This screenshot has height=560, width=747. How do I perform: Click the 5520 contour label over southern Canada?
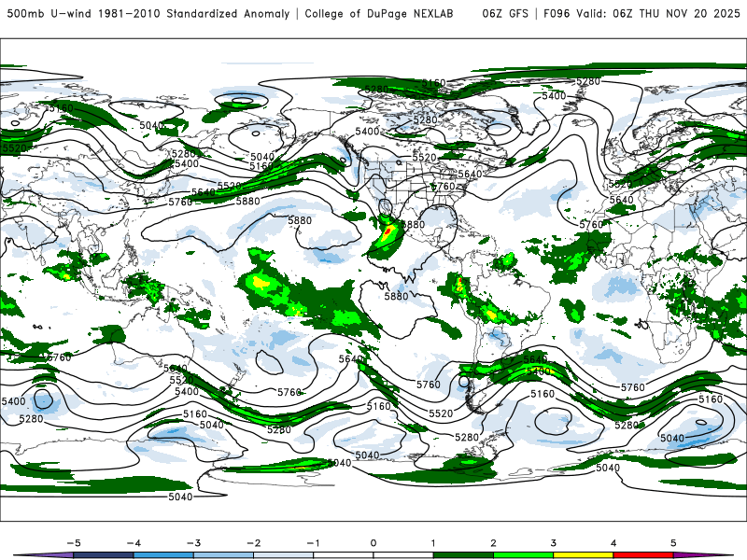point(424,157)
